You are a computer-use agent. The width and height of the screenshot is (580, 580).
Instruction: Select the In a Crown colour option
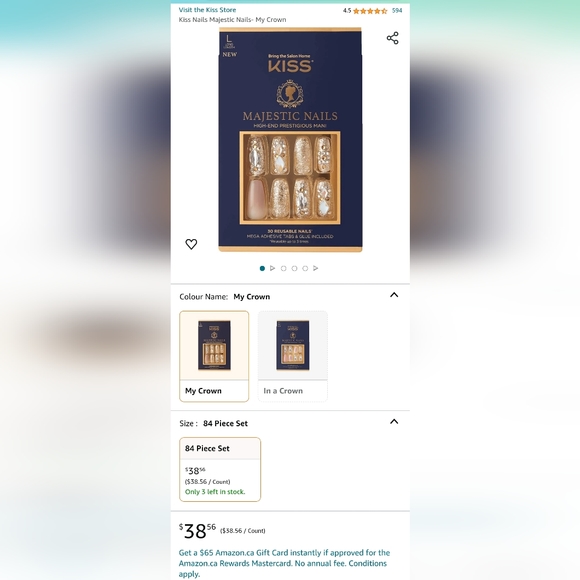[293, 356]
